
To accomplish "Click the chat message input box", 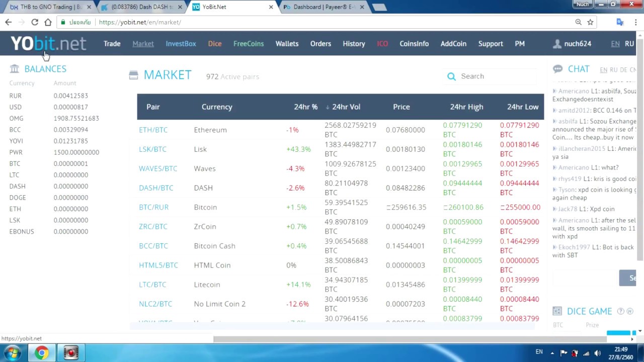I will [x=585, y=278].
